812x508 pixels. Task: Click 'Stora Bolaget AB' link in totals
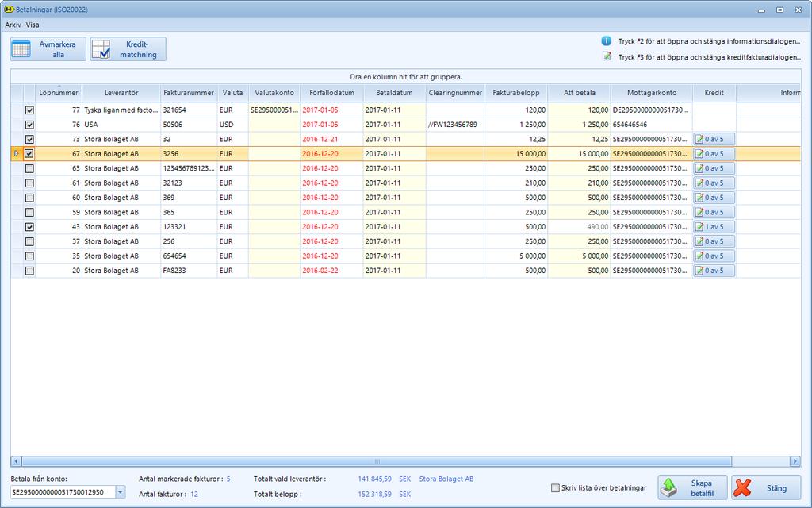(x=446, y=479)
